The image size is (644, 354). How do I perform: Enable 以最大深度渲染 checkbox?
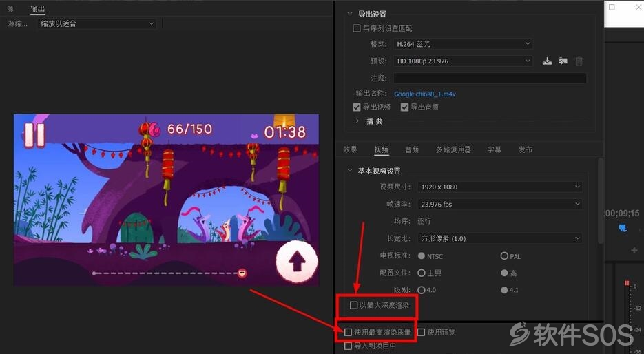tap(353, 305)
